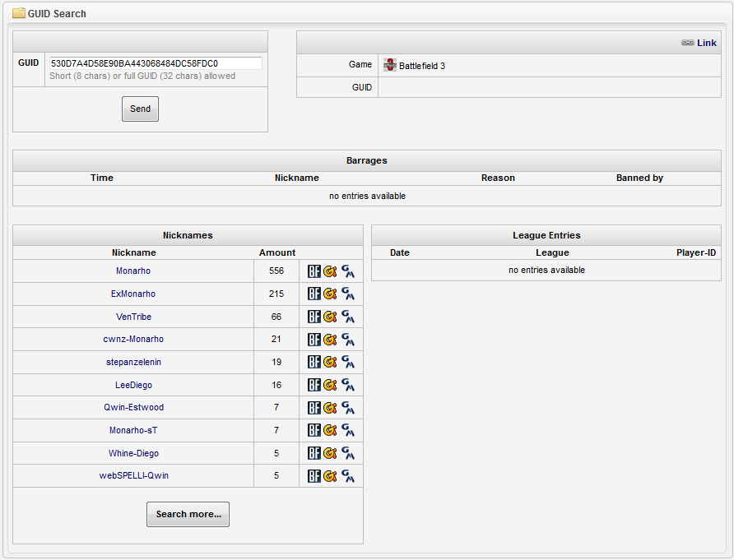Click the amount 16 cell
Screen dimensions: 734x560
[x=276, y=385]
